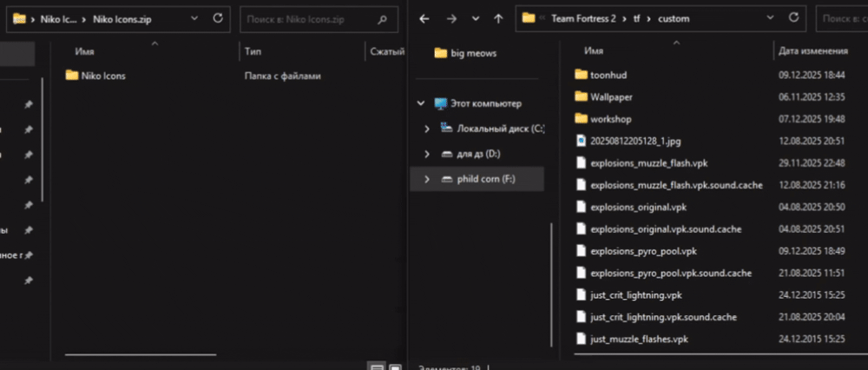Expand Локальный диск (C:) tree node
868x370 pixels.
click(x=426, y=129)
